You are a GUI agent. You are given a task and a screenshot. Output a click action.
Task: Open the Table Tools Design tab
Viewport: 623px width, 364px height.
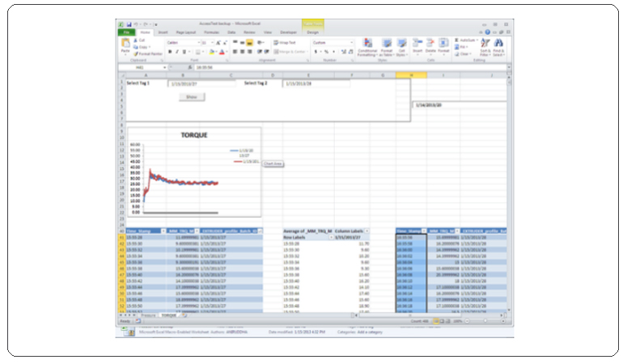[x=312, y=32]
